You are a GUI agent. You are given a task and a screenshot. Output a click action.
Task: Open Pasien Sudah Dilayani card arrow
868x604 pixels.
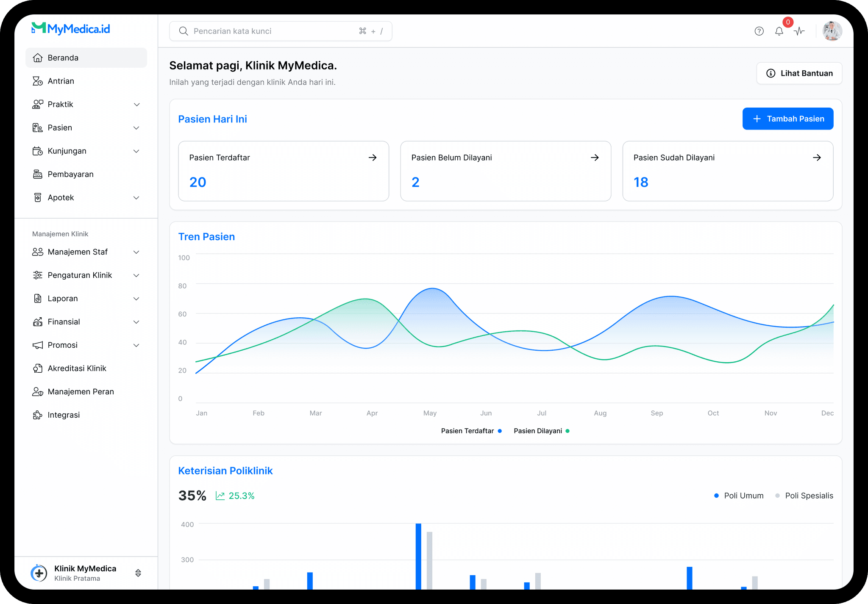(817, 158)
